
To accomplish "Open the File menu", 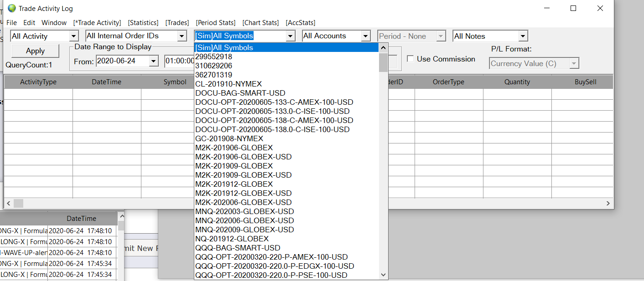I will (x=11, y=22).
